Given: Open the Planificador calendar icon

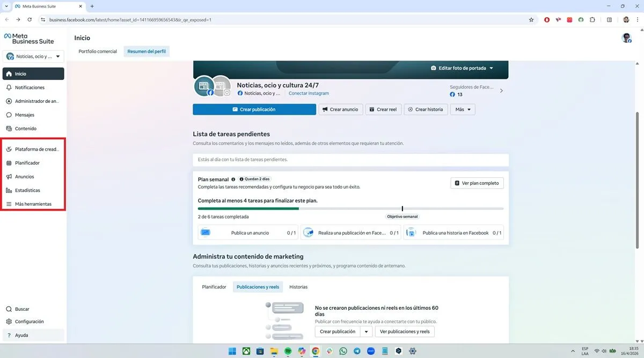Looking at the screenshot, I should click(9, 163).
